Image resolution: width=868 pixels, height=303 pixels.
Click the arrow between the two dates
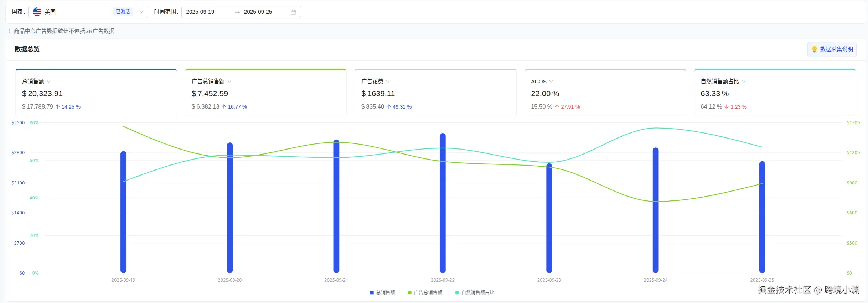click(237, 12)
